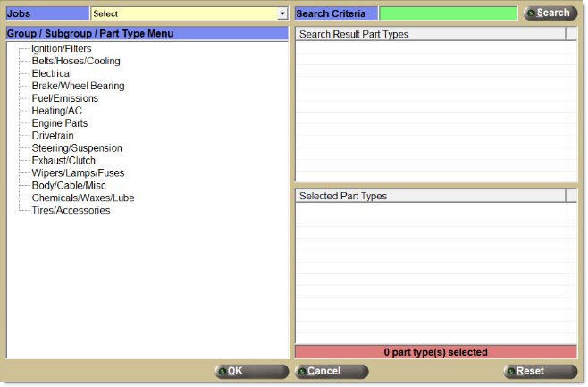Click the OK button

252,372
